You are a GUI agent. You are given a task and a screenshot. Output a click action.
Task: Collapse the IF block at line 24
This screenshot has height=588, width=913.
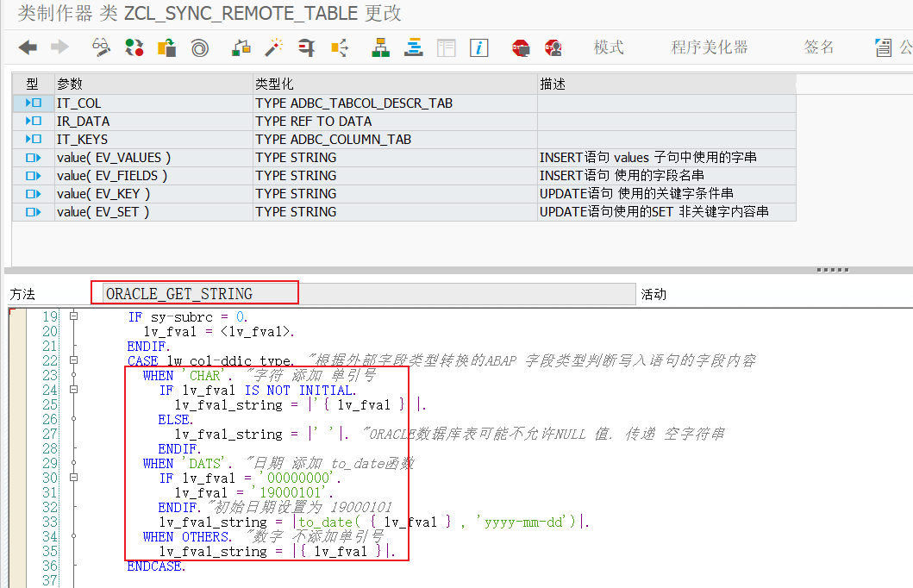point(74,390)
